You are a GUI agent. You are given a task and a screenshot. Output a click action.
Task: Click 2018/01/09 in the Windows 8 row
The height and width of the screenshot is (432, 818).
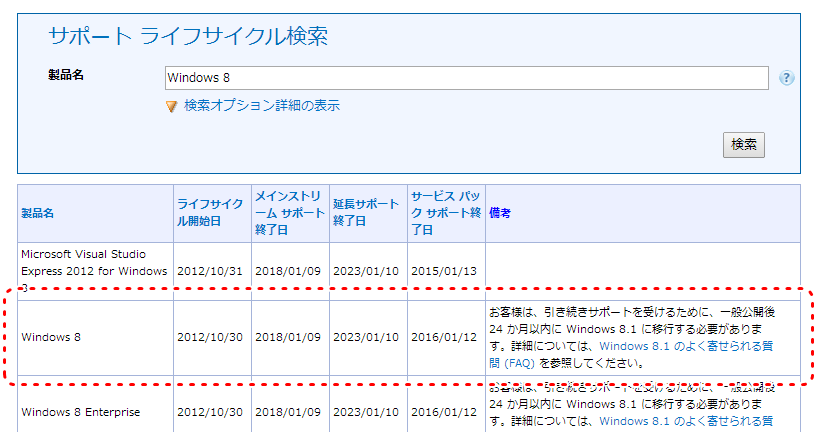[288, 338]
